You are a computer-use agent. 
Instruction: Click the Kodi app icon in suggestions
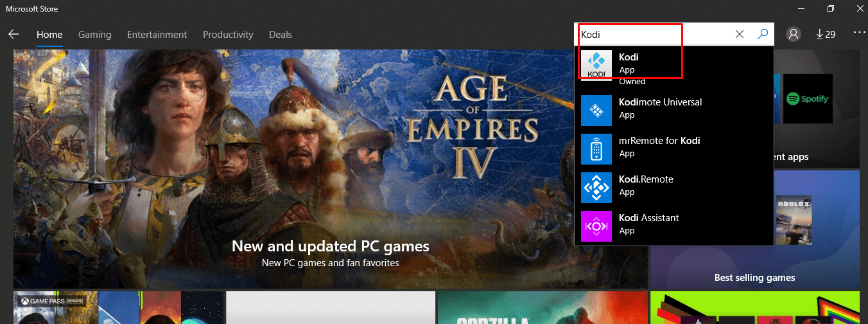pyautogui.click(x=596, y=65)
